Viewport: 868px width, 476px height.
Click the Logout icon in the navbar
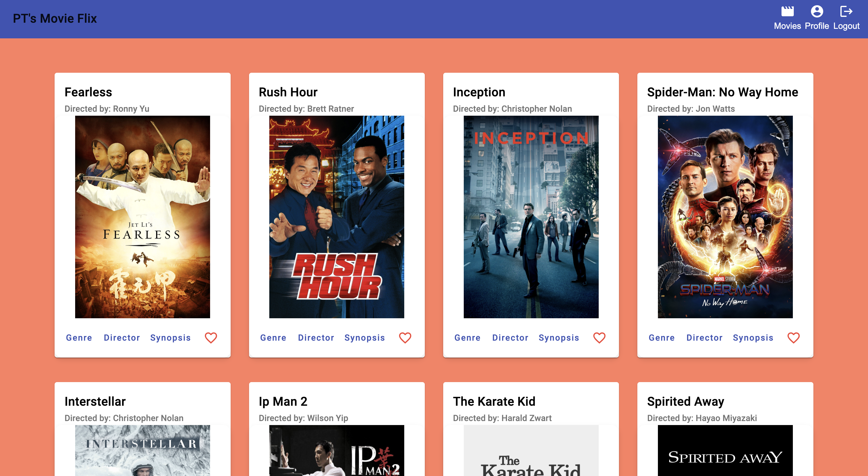point(846,11)
